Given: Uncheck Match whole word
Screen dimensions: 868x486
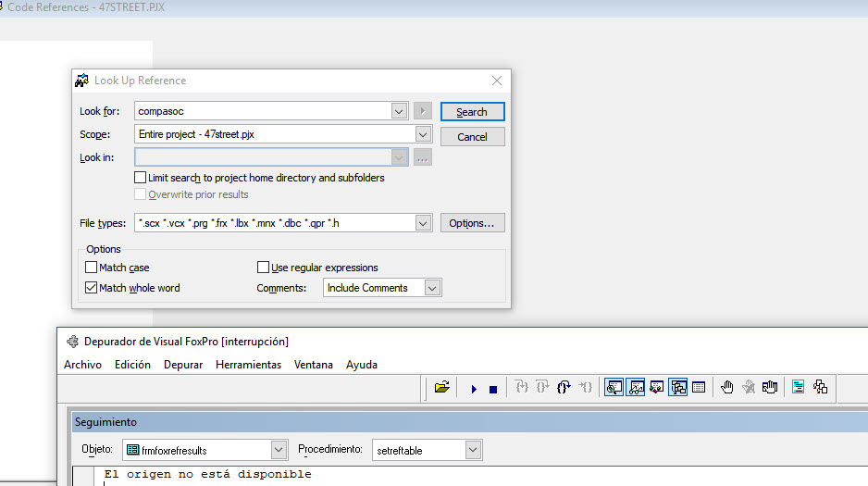Looking at the screenshot, I should click(92, 288).
